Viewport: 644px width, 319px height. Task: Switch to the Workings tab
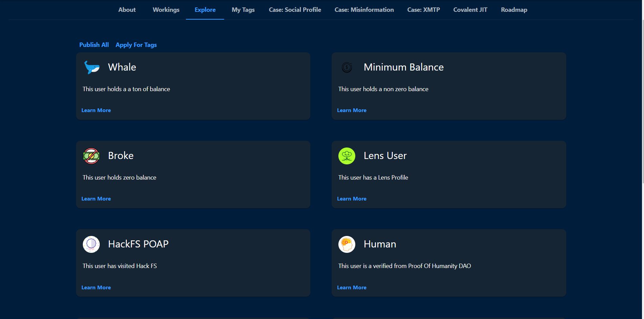[x=166, y=10]
